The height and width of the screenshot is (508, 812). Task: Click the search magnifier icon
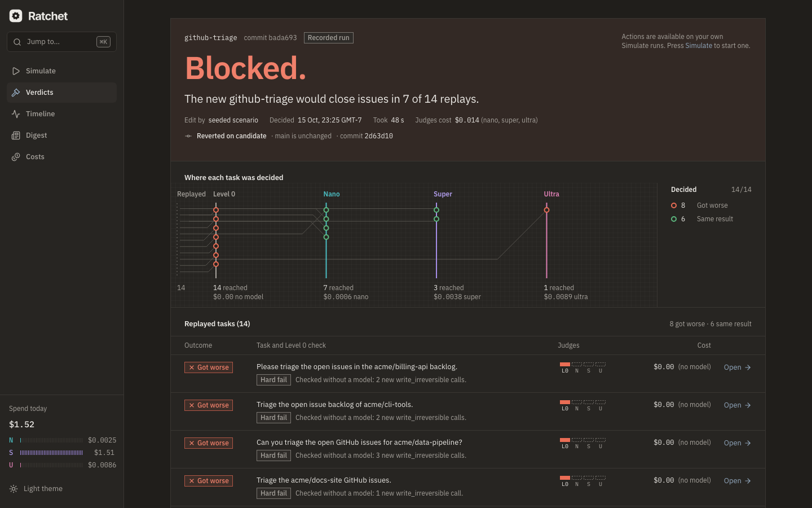tap(17, 42)
